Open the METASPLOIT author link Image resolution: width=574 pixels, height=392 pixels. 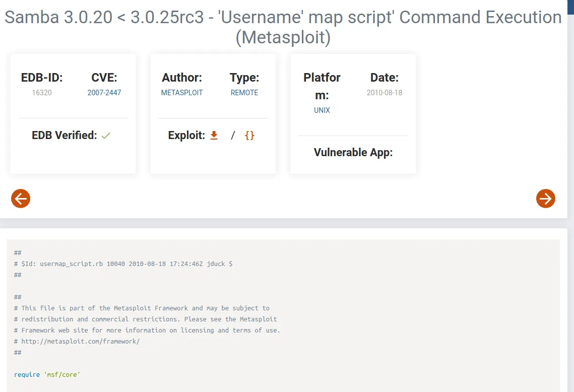[x=182, y=93]
